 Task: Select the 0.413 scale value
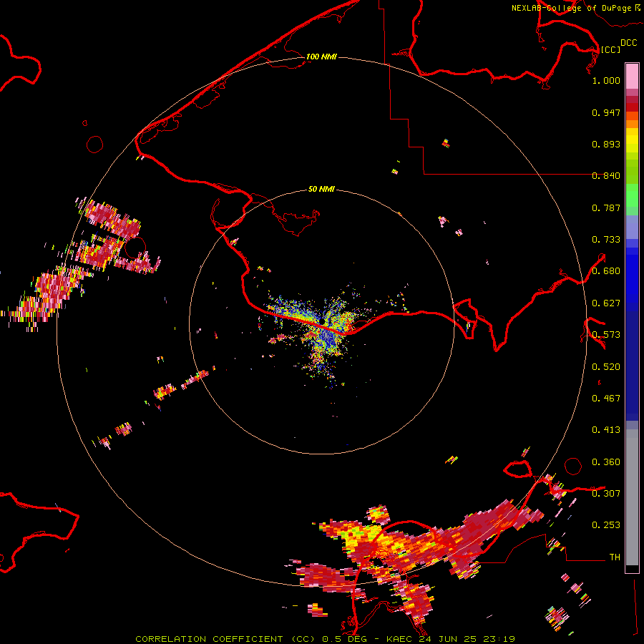[606, 430]
